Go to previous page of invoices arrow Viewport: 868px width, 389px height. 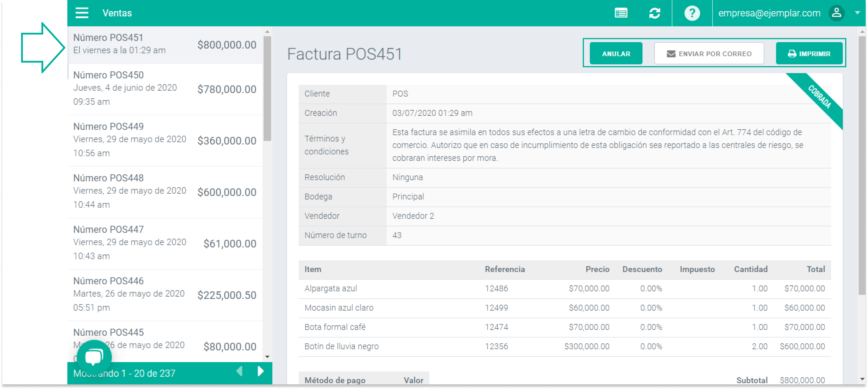click(240, 371)
